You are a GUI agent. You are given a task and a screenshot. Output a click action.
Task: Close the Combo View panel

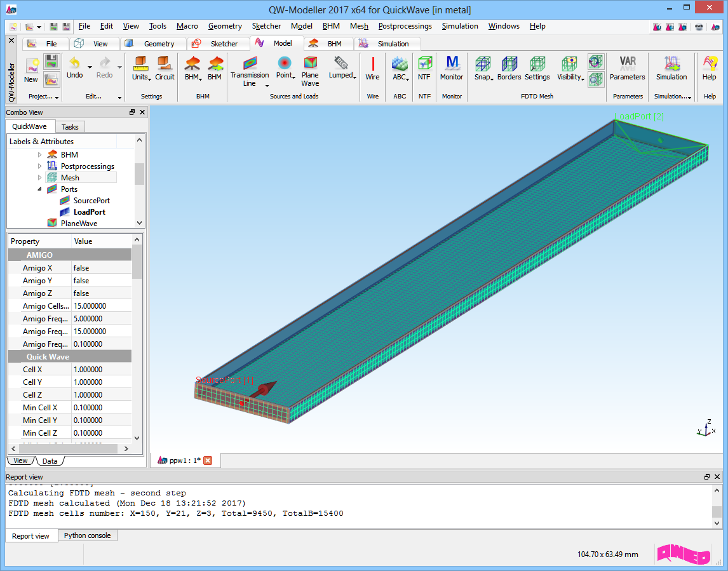click(142, 112)
